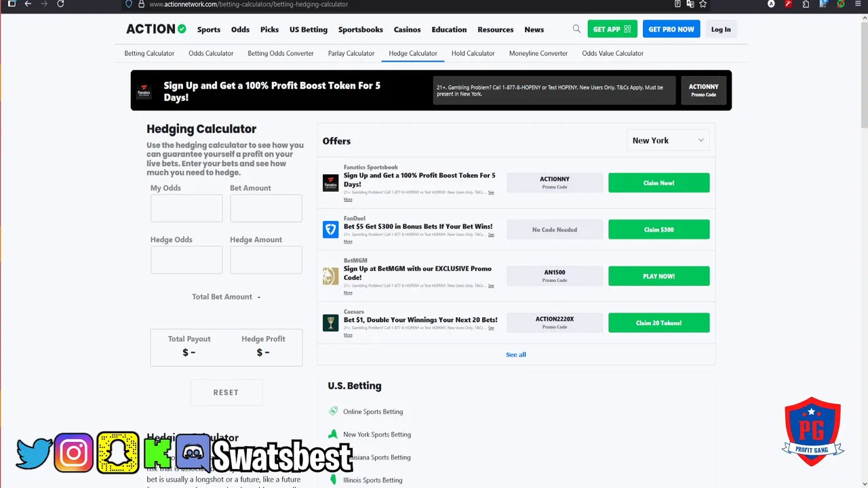This screenshot has height=488, width=868.
Task: Switch to Parlay Calculator tab
Action: pos(351,53)
